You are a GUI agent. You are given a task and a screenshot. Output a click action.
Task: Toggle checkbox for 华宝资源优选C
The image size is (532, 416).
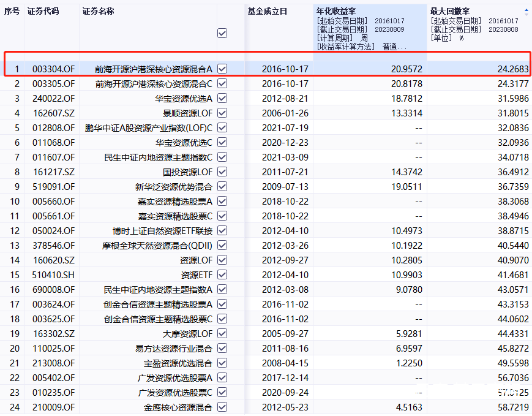pyautogui.click(x=222, y=143)
